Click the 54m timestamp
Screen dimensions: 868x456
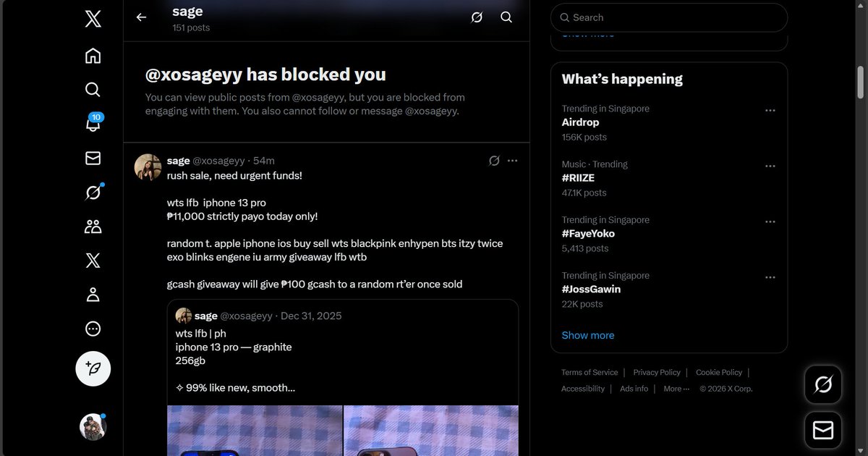(264, 161)
